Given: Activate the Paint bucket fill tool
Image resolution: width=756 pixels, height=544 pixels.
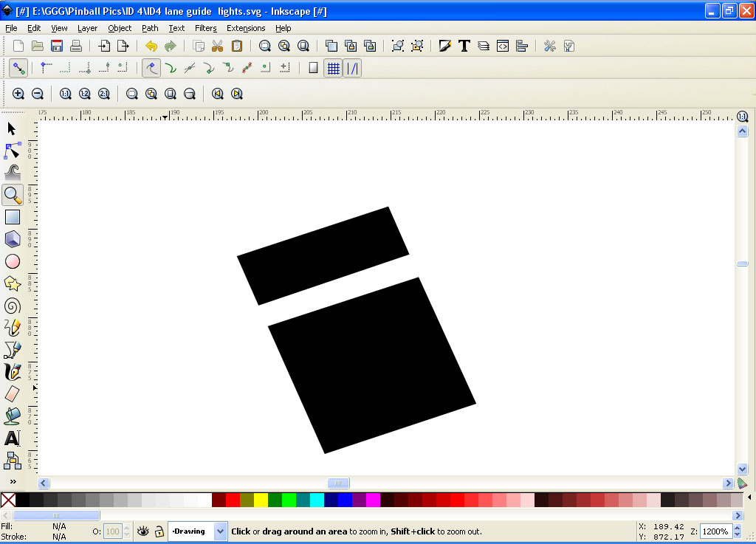Looking at the screenshot, I should (13, 416).
